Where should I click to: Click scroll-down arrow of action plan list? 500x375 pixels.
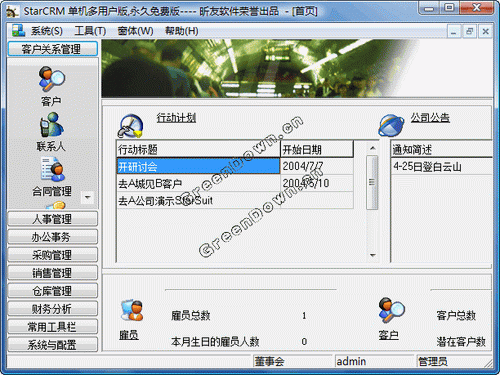click(372, 255)
